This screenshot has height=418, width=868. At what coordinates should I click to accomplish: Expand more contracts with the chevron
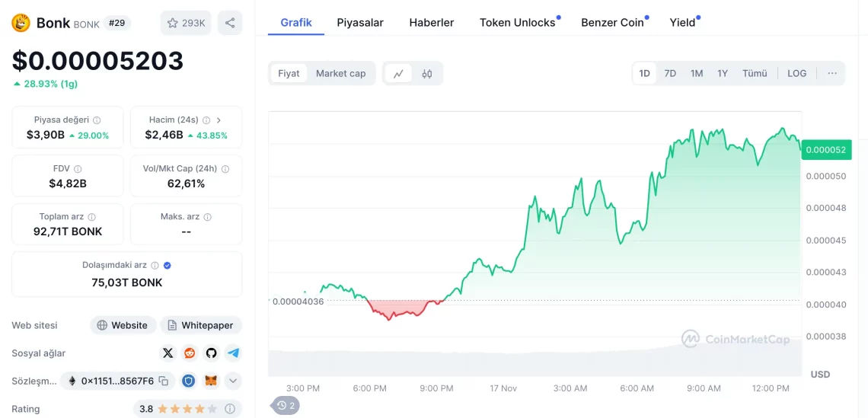[233, 381]
